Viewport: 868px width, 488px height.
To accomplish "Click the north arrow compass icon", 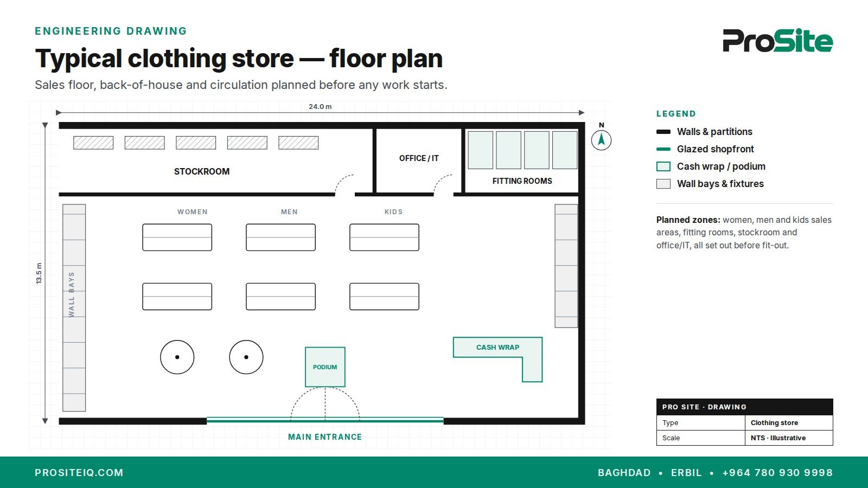I will 601,140.
